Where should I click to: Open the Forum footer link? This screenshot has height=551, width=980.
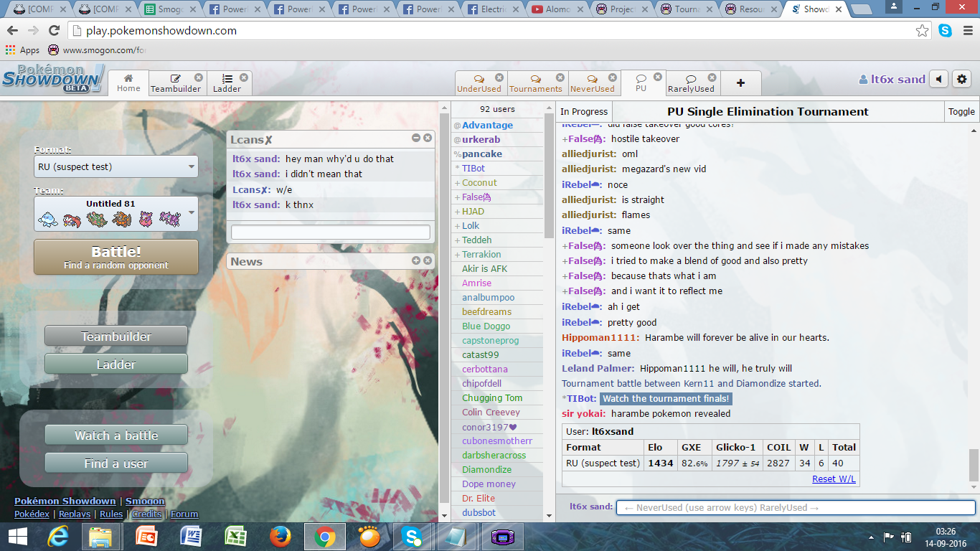pos(184,514)
